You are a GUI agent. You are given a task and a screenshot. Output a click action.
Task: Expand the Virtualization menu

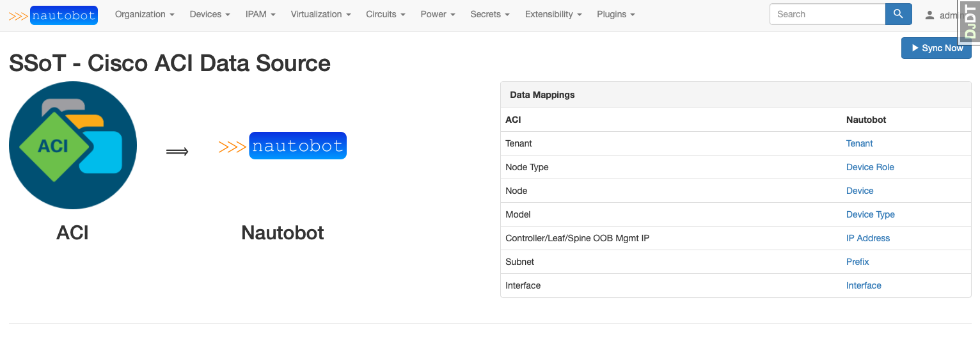tap(320, 14)
